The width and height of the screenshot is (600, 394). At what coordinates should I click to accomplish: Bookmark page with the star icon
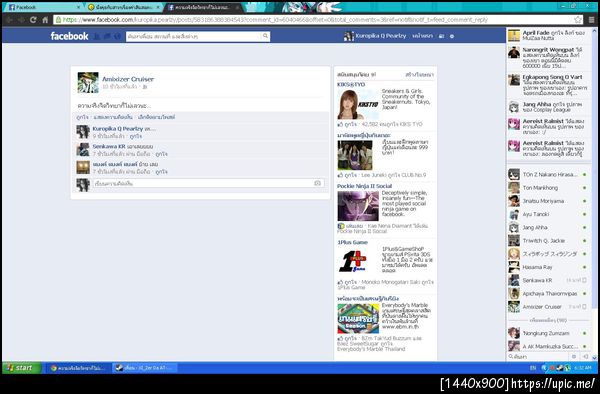pyautogui.click(x=578, y=20)
